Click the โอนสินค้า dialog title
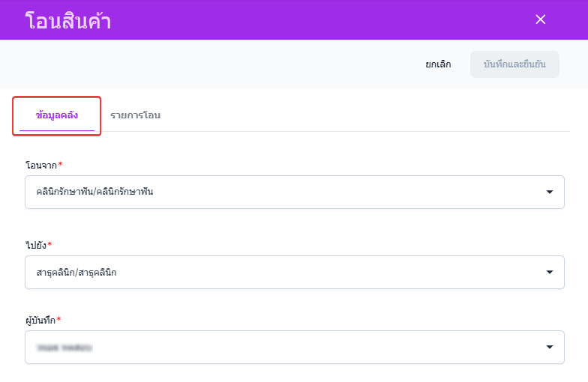The width and height of the screenshot is (588, 382). click(x=67, y=20)
